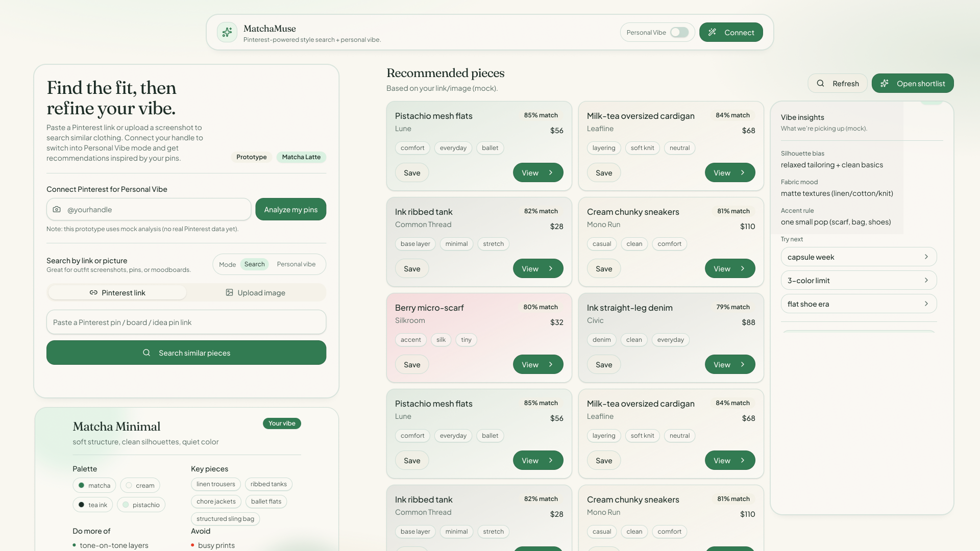The height and width of the screenshot is (551, 980).
Task: Click the link icon on Pinterest link tab
Action: point(93,293)
